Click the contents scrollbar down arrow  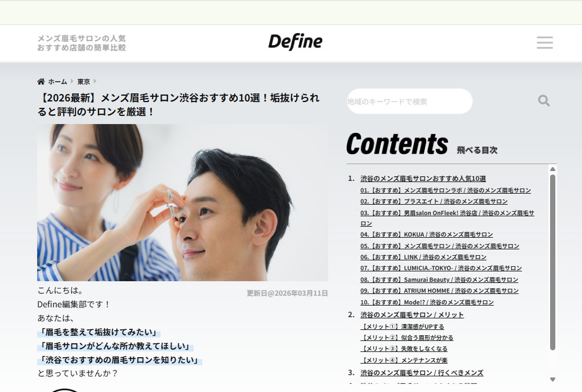click(x=552, y=379)
